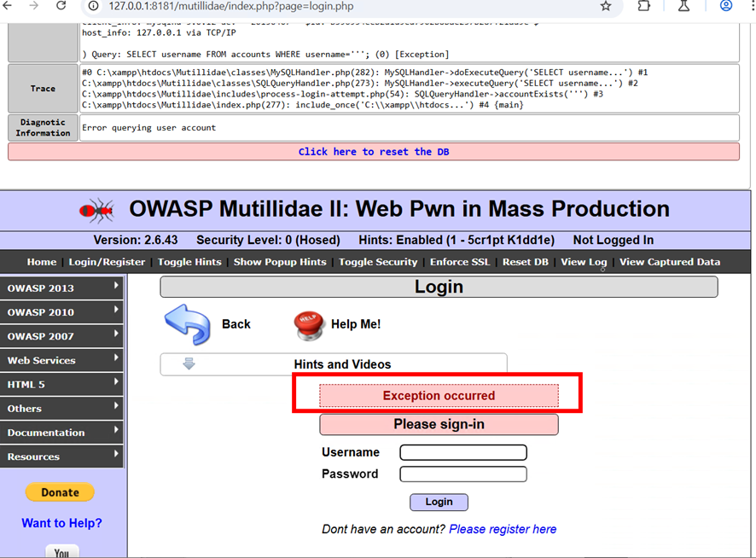Click the 'Not Logged In' status text
This screenshot has width=756, height=558.
click(x=614, y=240)
